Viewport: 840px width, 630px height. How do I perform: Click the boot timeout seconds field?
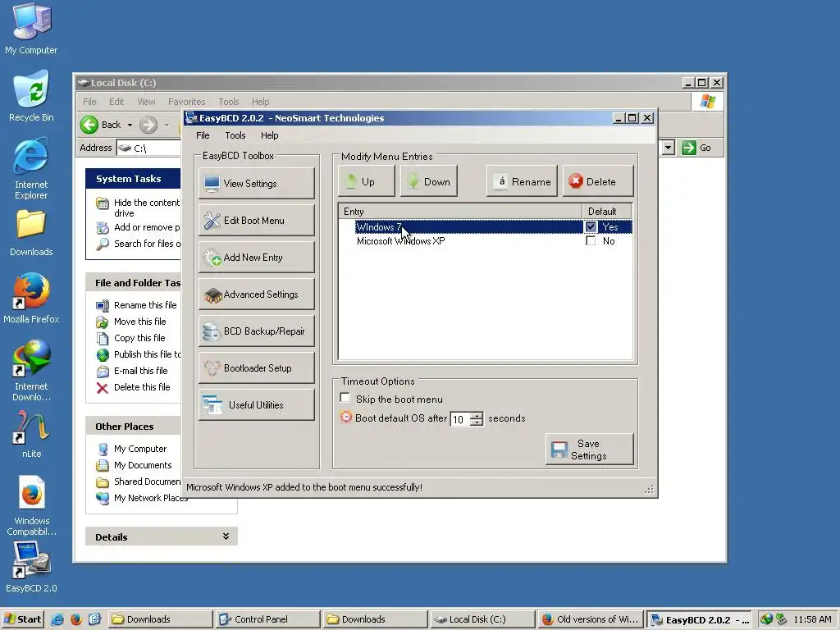click(459, 419)
